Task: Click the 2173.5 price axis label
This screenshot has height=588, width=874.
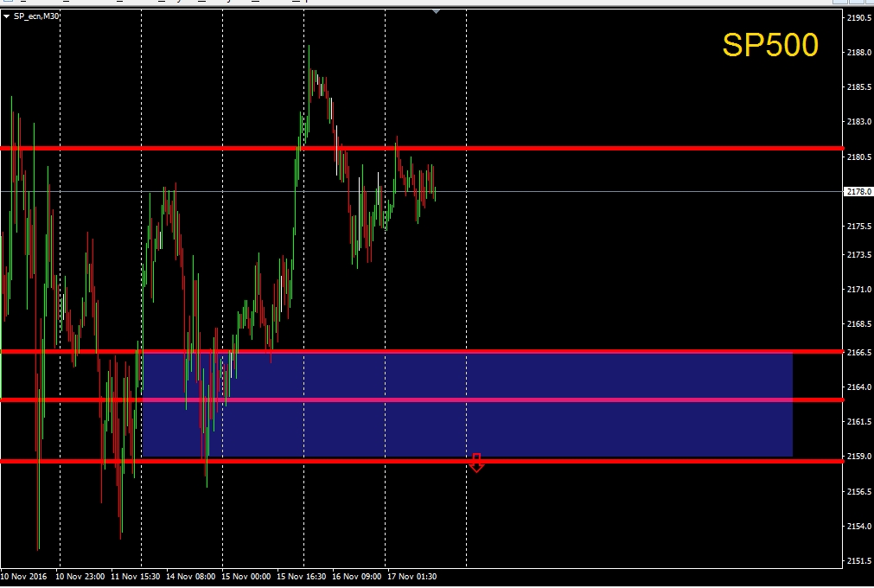Action: [x=859, y=255]
